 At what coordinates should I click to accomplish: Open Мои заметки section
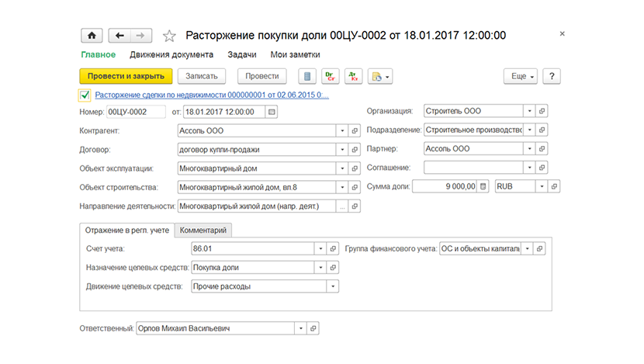295,54
